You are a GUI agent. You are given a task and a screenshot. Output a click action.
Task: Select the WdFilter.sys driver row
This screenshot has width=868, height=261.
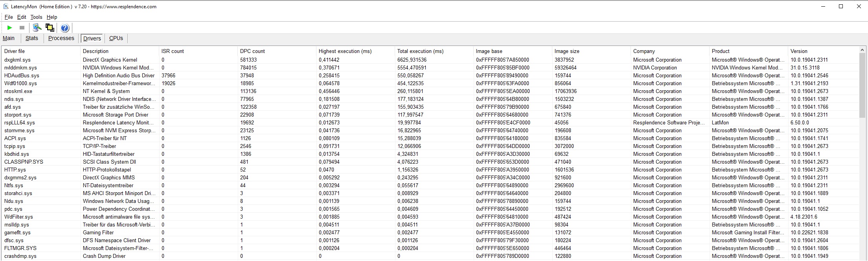coord(430,217)
